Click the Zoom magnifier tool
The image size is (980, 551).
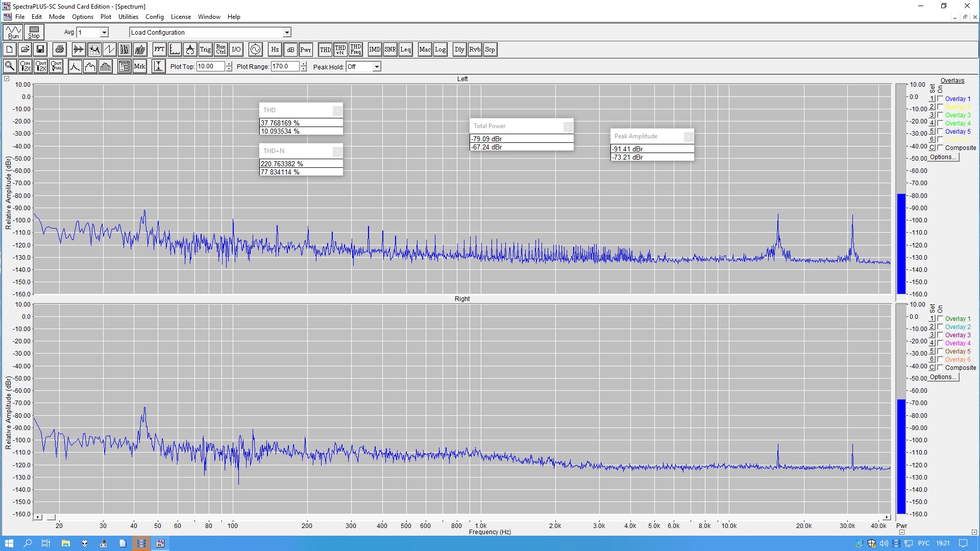click(x=10, y=66)
